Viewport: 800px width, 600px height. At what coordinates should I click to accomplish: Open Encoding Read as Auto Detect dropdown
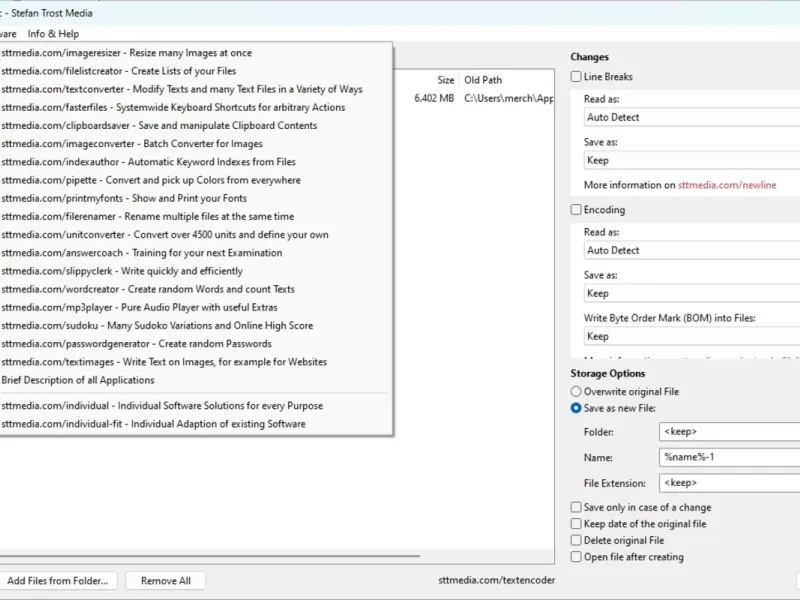point(692,251)
